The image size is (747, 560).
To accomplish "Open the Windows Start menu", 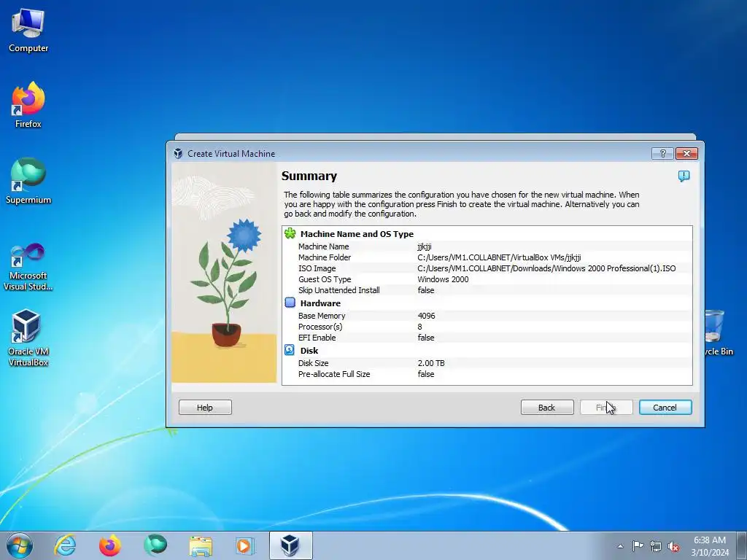I will [20, 545].
